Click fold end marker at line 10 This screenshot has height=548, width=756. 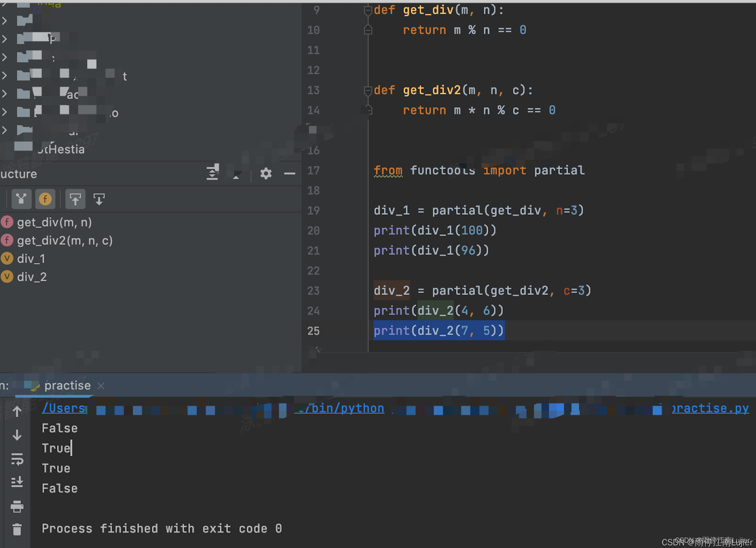pos(368,30)
